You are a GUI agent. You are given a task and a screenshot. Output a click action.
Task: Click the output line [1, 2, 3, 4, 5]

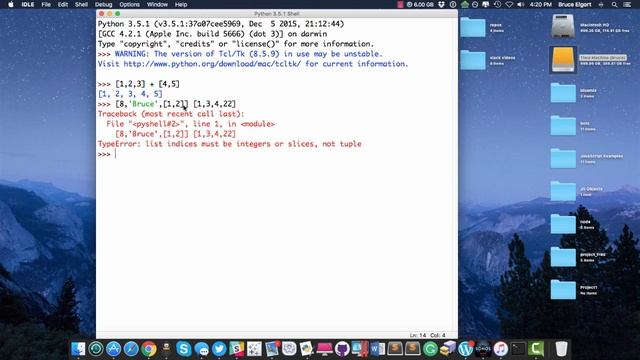point(130,94)
